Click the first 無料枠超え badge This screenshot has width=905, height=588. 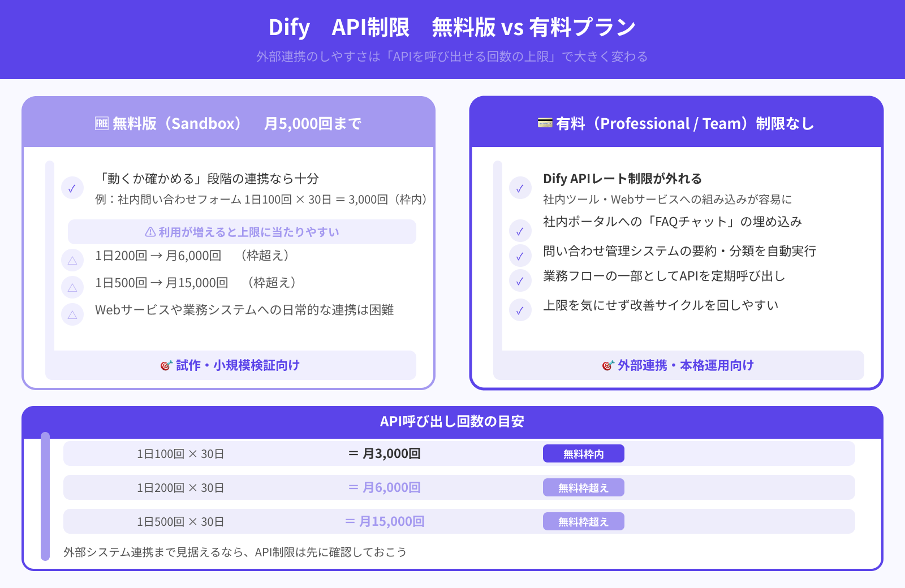(584, 487)
